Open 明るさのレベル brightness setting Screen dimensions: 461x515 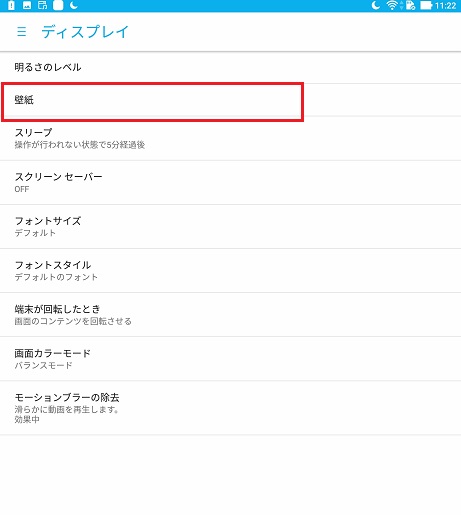pyautogui.click(x=230, y=68)
